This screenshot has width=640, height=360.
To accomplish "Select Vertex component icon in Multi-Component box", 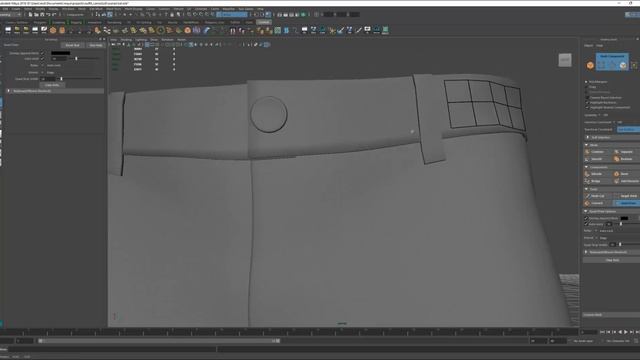I will 602,65.
